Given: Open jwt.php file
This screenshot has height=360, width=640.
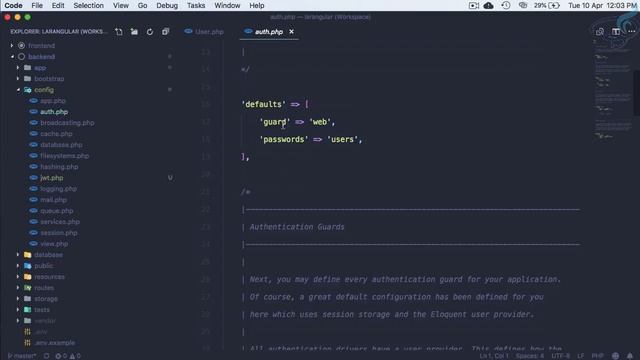Looking at the screenshot, I should (51, 178).
